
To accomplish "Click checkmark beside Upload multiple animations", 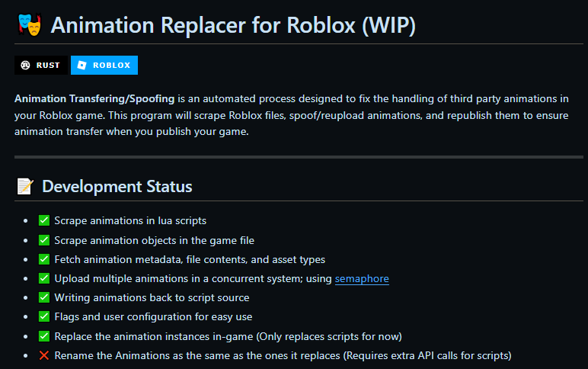I will coord(44,278).
